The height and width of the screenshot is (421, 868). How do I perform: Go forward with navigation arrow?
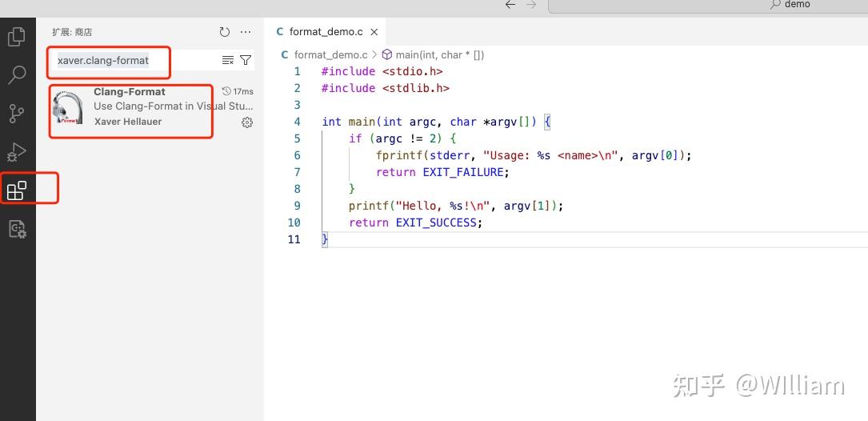pyautogui.click(x=531, y=5)
